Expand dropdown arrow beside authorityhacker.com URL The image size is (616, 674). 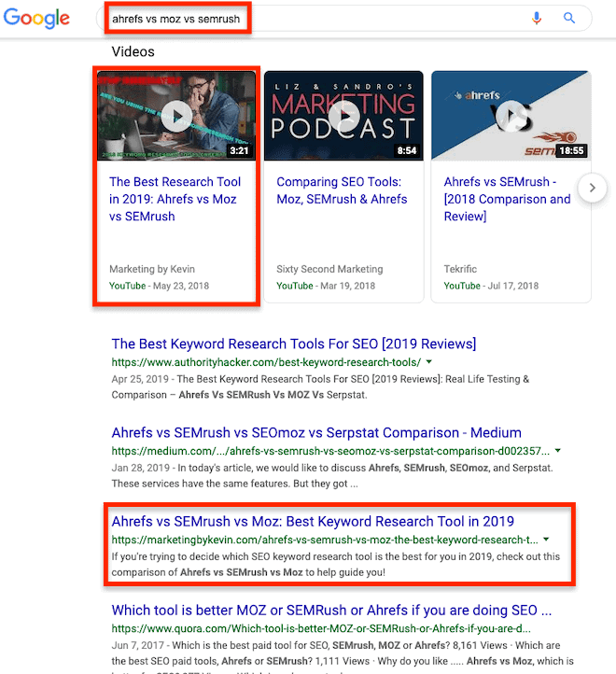coord(428,362)
